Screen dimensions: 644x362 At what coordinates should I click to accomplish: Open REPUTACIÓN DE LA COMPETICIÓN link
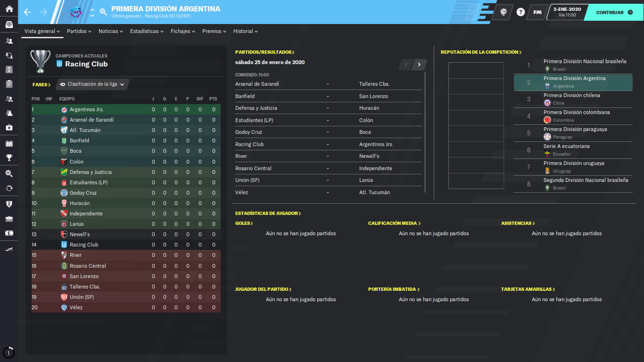point(481,52)
